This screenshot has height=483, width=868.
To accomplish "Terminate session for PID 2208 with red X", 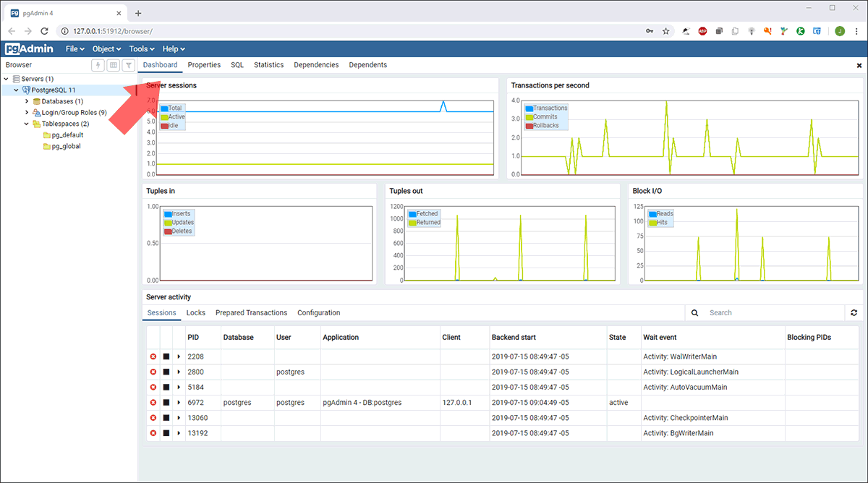I will pos(153,356).
